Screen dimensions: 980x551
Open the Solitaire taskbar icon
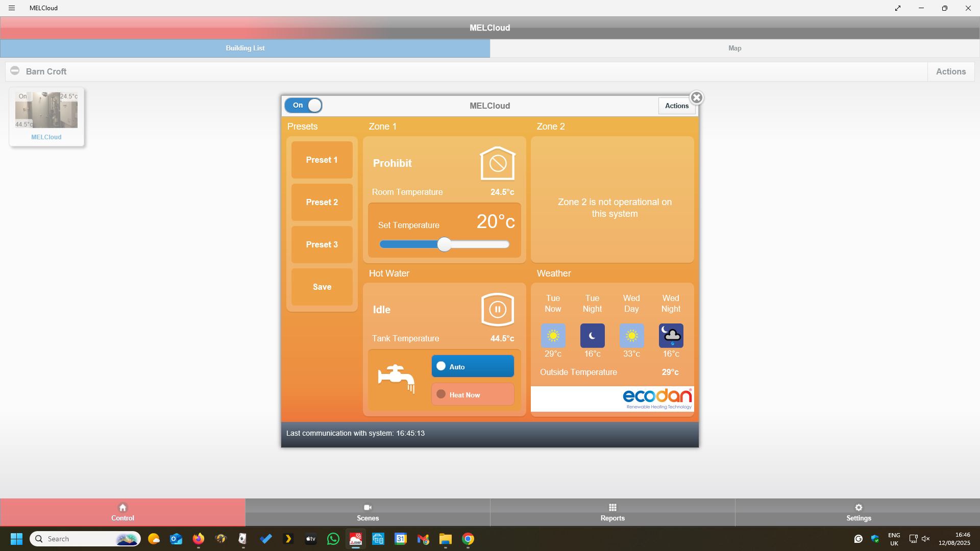pyautogui.click(x=243, y=539)
